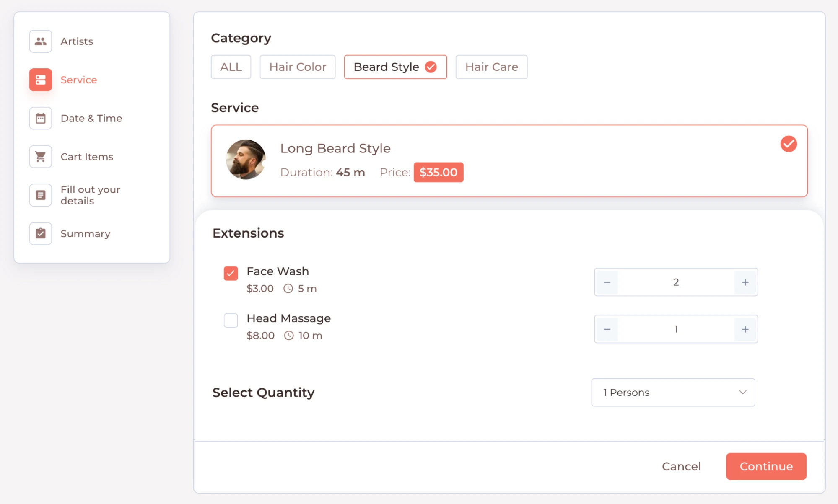Decrease Face Wash quantity with minus button
This screenshot has height=504, width=838.
click(606, 282)
